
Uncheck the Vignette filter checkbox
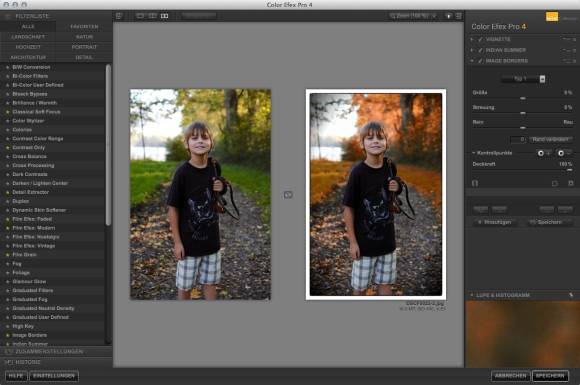(x=480, y=39)
